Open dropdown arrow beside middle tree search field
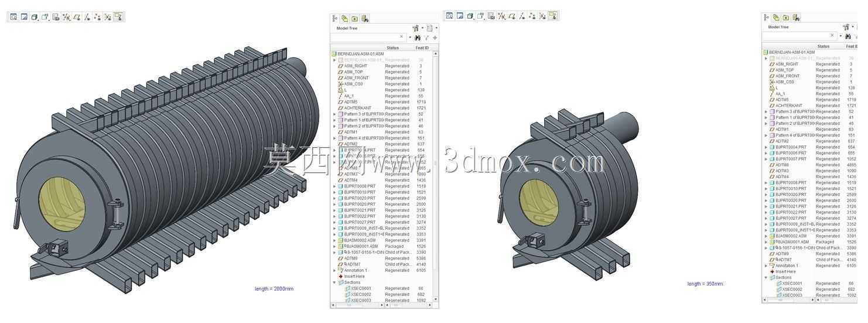 (x=410, y=37)
